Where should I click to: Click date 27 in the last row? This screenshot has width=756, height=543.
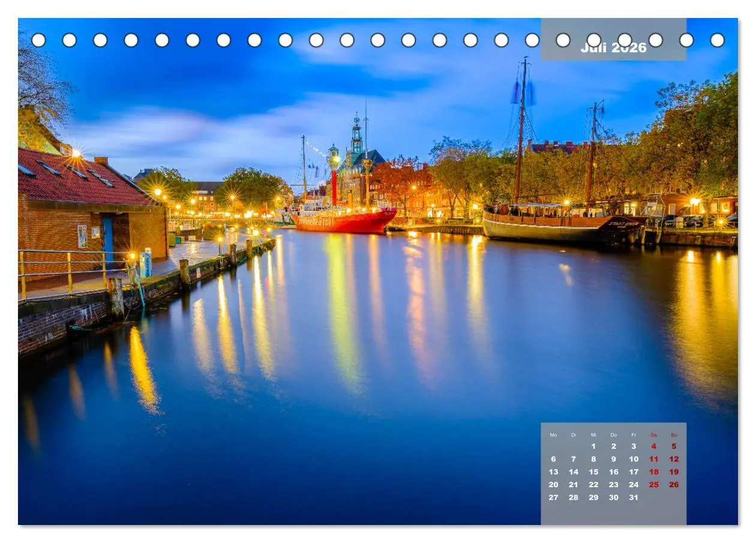tap(553, 497)
